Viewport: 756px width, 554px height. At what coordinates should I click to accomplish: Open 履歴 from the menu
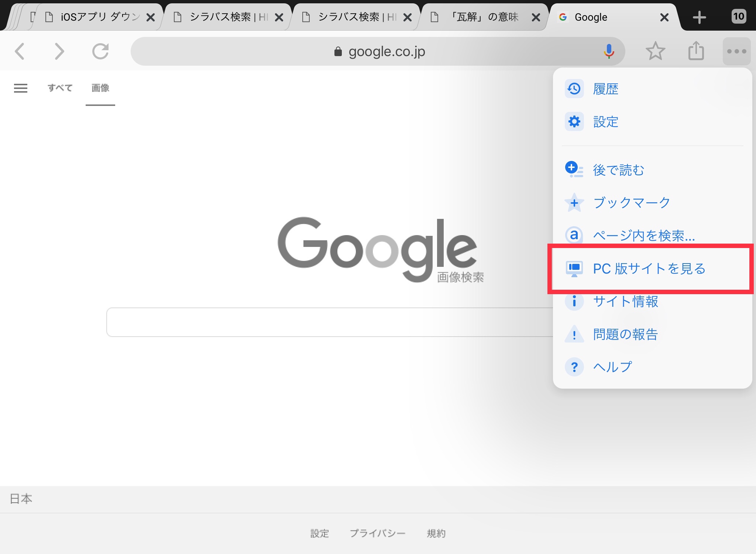(x=606, y=89)
